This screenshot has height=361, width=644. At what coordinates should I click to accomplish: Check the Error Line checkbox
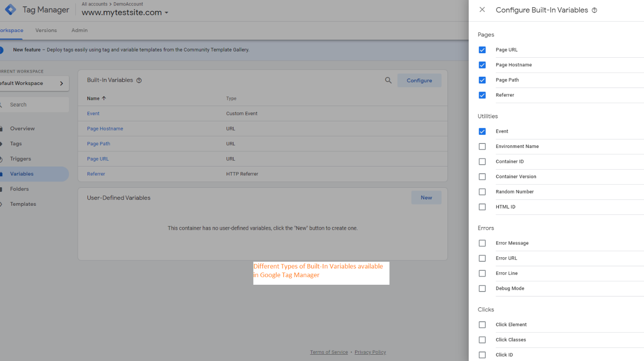pyautogui.click(x=482, y=273)
